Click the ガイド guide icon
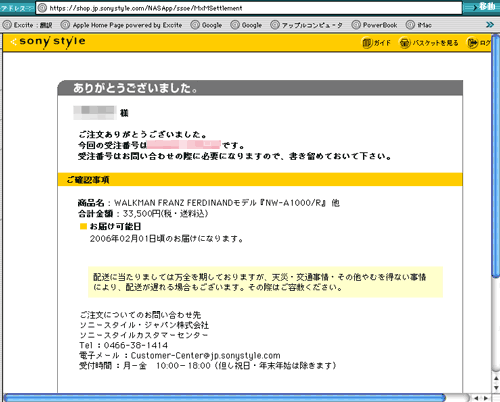Image resolution: width=500 pixels, height=402 pixels. 367,43
